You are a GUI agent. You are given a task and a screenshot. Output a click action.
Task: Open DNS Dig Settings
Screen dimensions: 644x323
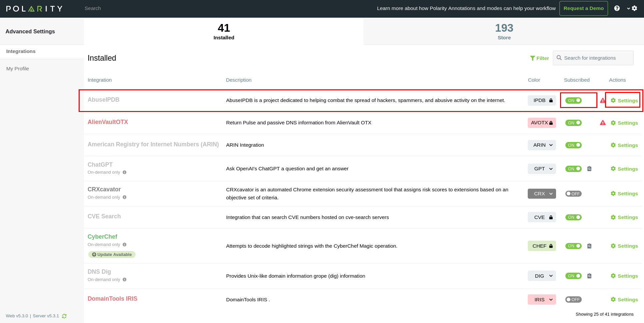coord(624,276)
